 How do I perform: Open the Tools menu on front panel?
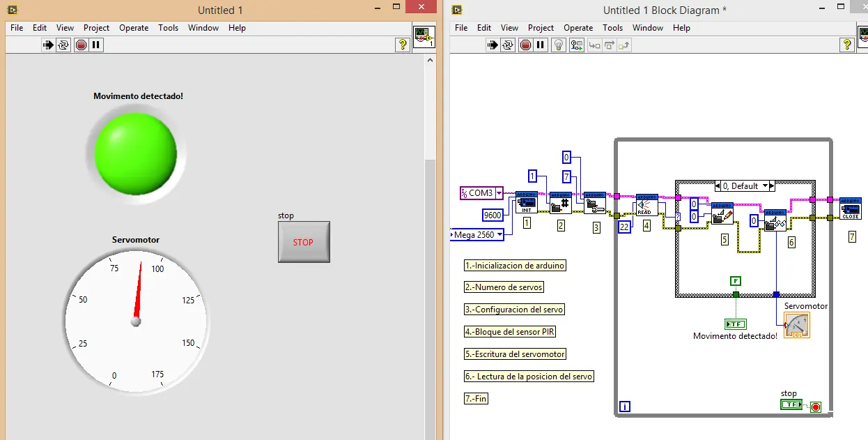(x=168, y=28)
